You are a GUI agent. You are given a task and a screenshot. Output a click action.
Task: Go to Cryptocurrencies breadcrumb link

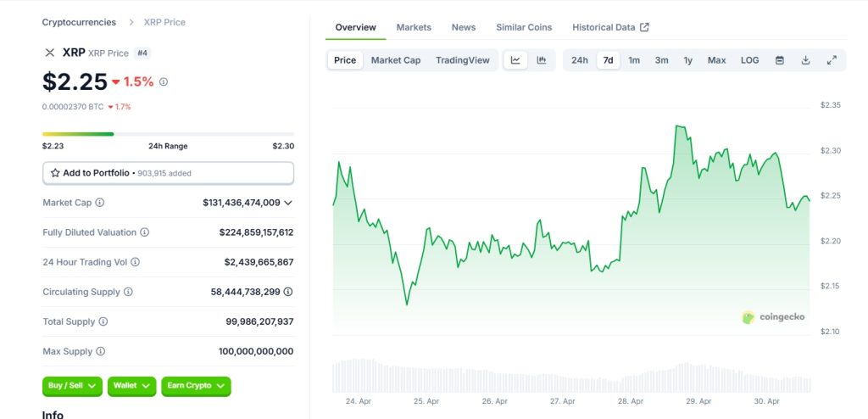point(79,22)
